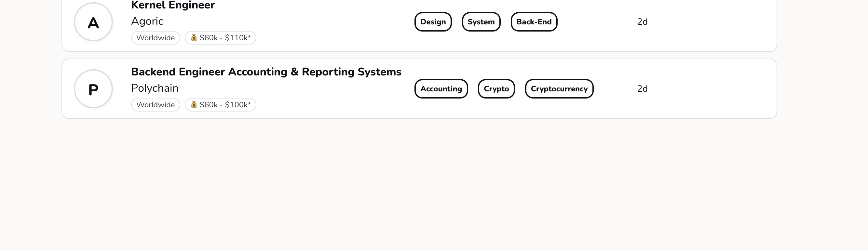Click the $60k - $100k salary text
Image resolution: width=868 pixels, height=251 pixels.
[225, 105]
